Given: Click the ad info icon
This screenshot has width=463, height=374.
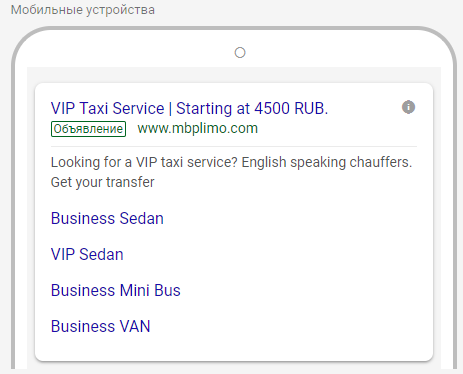Looking at the screenshot, I should click(408, 107).
